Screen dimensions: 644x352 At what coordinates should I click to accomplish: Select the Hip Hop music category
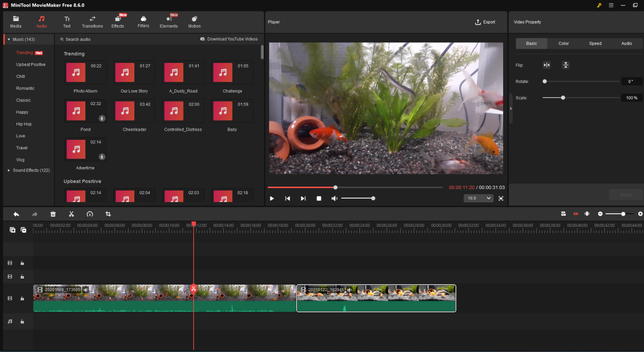(x=24, y=124)
